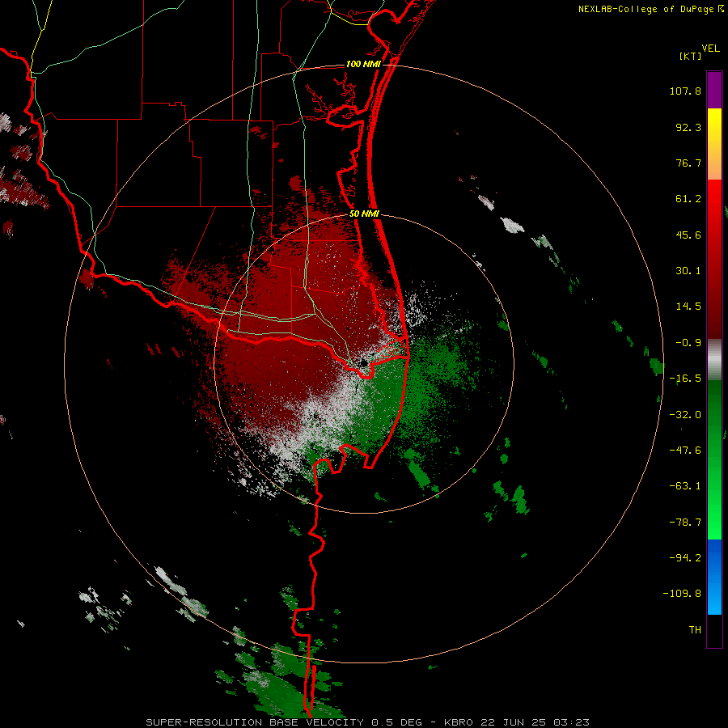Click the 92.3 legend value

click(688, 127)
